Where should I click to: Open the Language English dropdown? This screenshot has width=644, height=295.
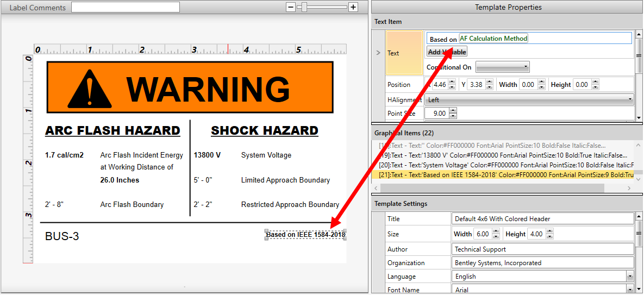[x=543, y=277]
